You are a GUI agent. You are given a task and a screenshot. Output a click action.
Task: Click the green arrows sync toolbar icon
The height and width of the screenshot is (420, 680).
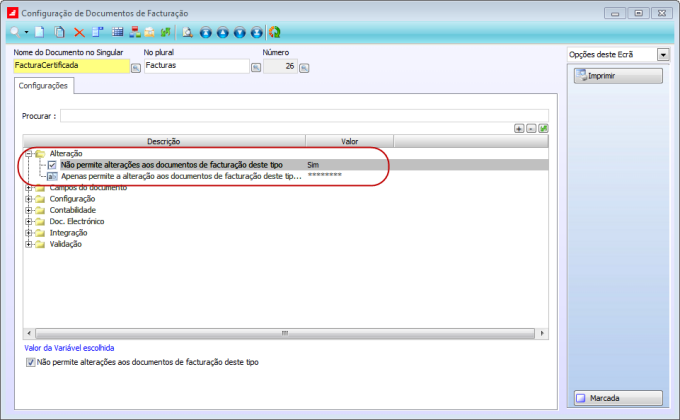point(165,32)
